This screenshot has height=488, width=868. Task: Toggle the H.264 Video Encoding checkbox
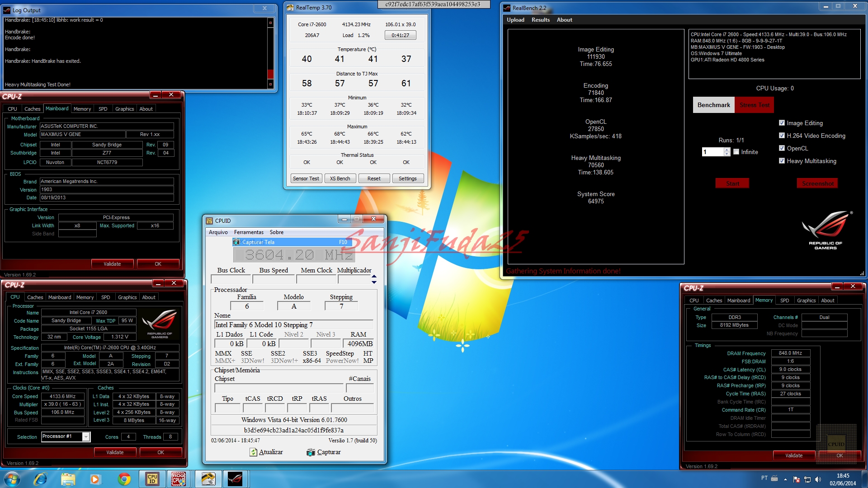coord(782,136)
